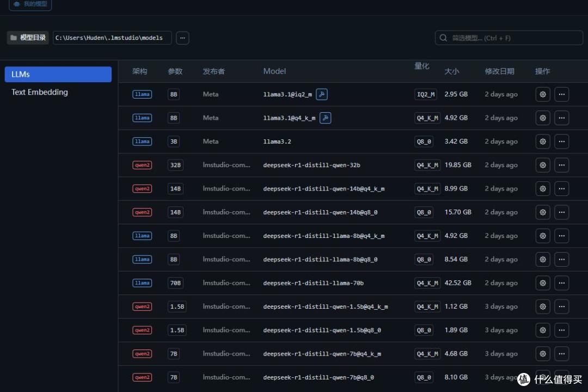Click the 8.99 GB size value
This screenshot has height=392, width=588.
pyautogui.click(x=456, y=189)
